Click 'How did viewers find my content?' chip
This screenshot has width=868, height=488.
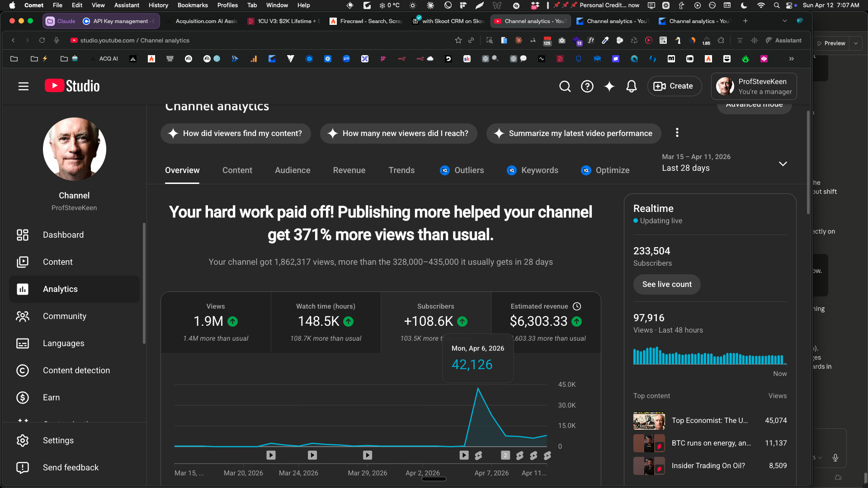tap(236, 133)
